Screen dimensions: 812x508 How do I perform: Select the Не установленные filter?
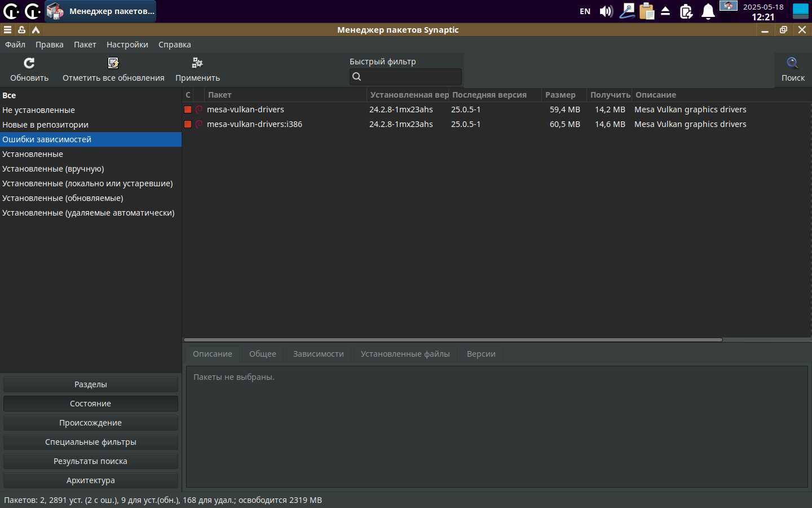point(91,110)
